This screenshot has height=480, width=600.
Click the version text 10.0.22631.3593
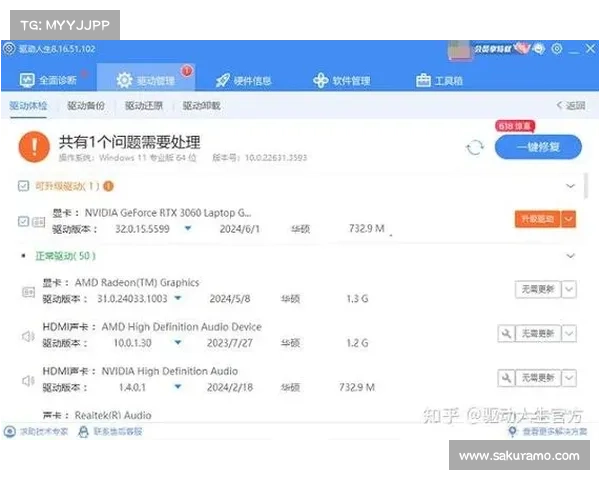coord(276,158)
